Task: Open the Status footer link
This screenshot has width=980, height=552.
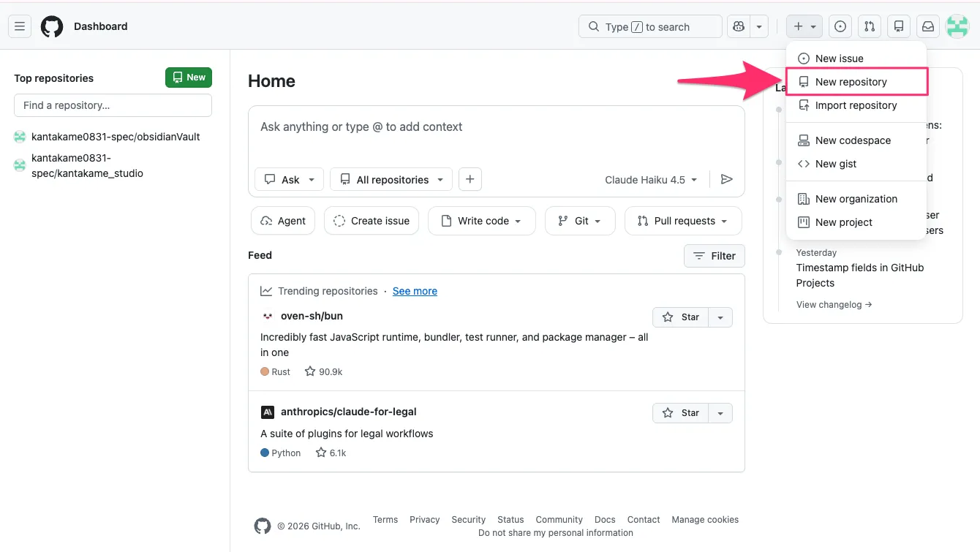Action: point(510,520)
